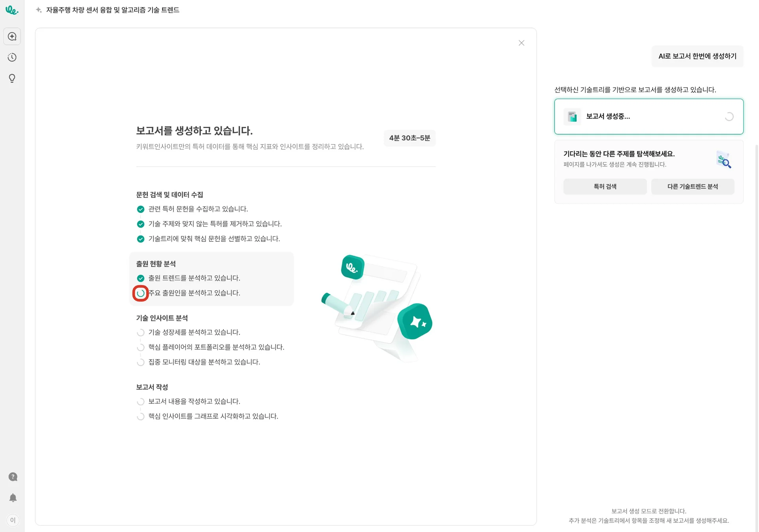Image resolution: width=759 pixels, height=532 pixels.
Task: Click the loading spinner in report card
Action: [729, 117]
